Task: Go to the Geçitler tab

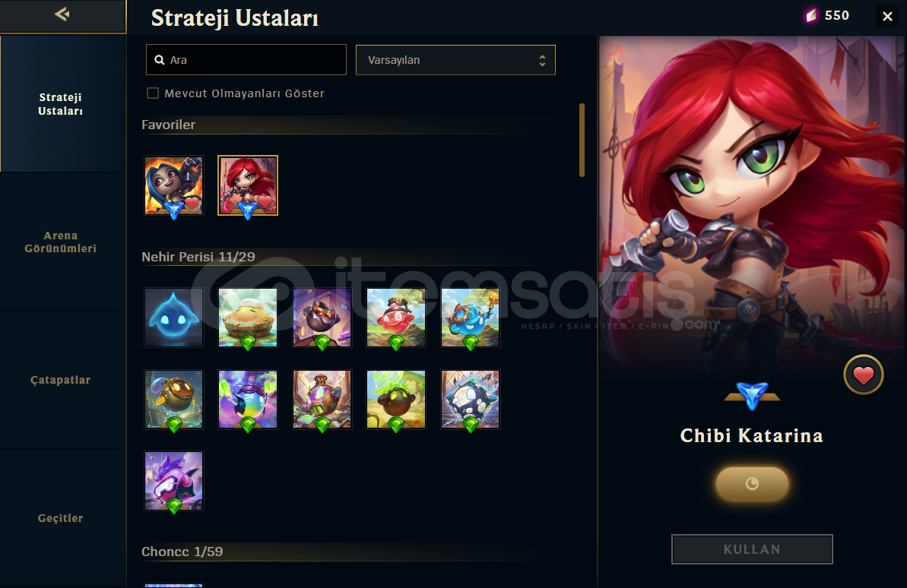Action: [x=61, y=518]
